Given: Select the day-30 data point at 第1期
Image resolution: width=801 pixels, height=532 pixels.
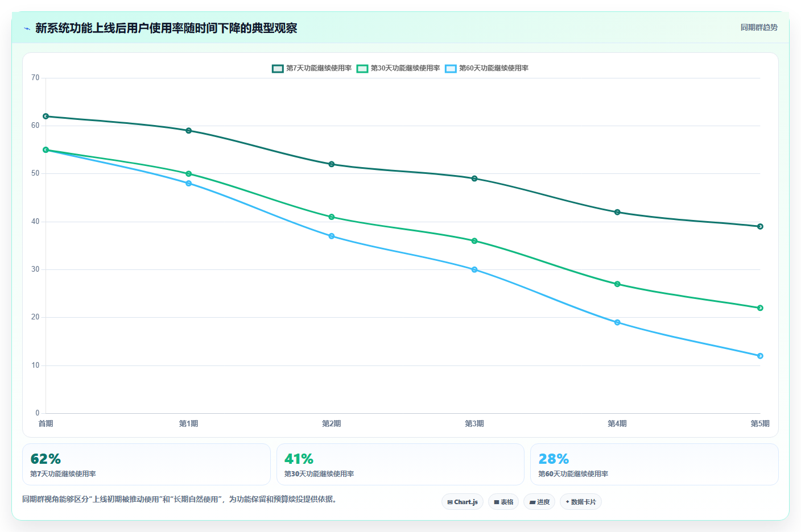Looking at the screenshot, I should (x=189, y=174).
